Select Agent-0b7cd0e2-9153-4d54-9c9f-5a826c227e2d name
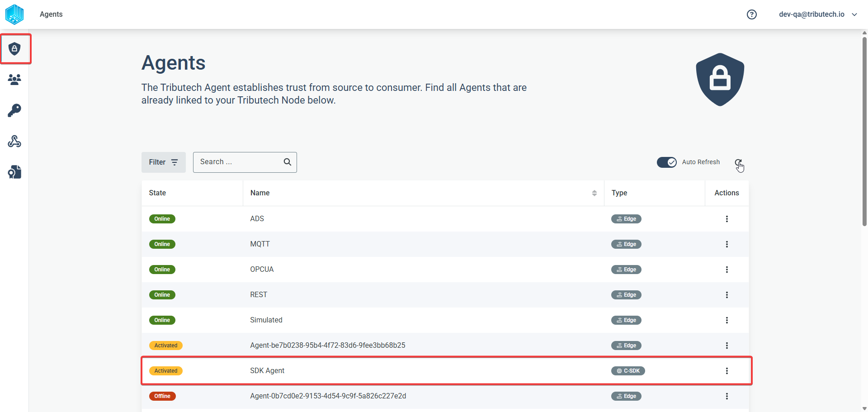 coord(328,396)
